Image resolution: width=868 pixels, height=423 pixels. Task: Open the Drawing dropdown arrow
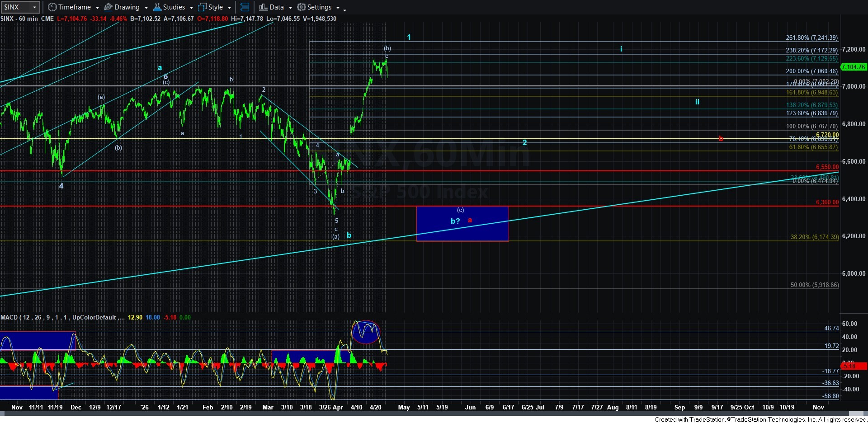pos(146,8)
